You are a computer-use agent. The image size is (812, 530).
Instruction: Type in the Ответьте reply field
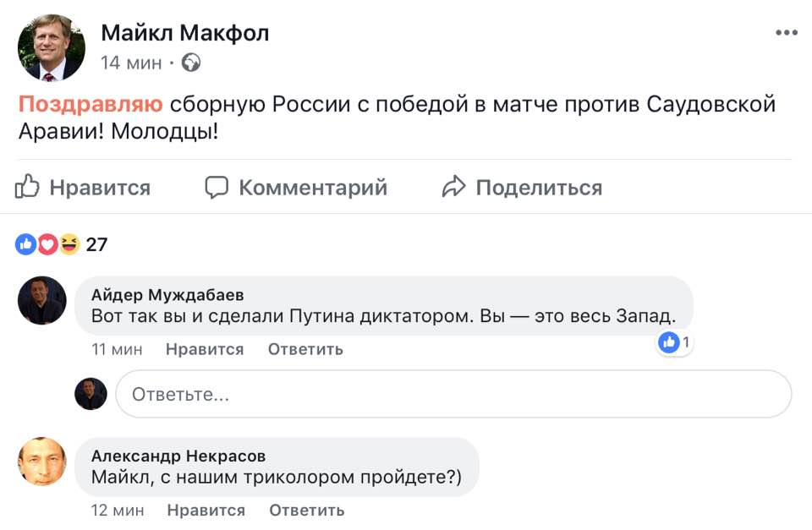pos(453,394)
